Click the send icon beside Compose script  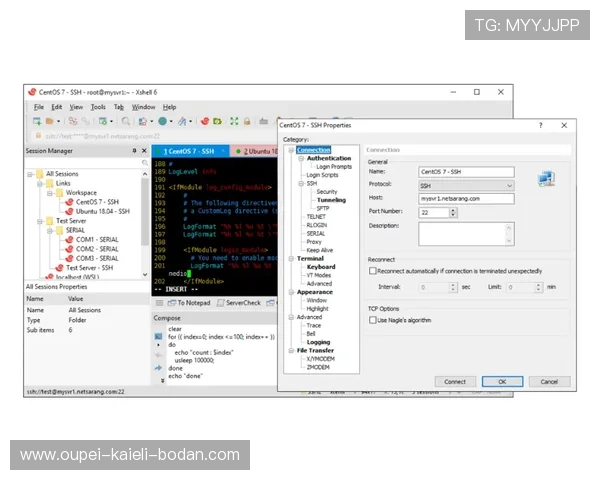coord(158,336)
